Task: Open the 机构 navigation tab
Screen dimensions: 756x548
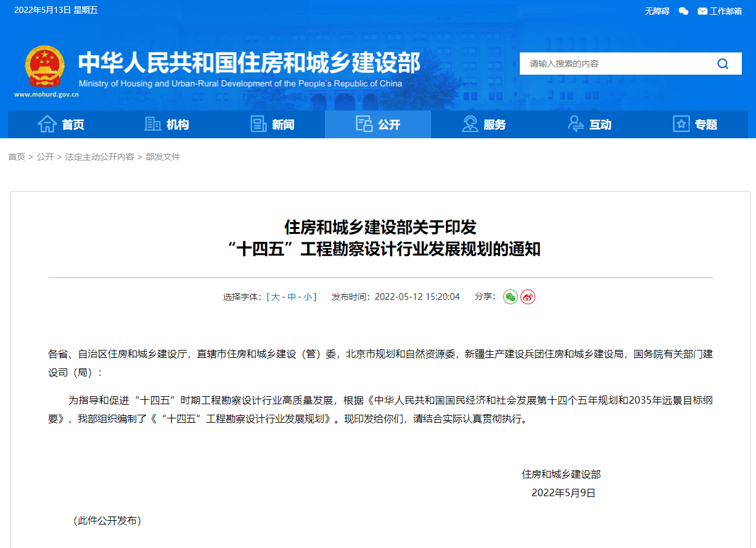Action: point(166,124)
